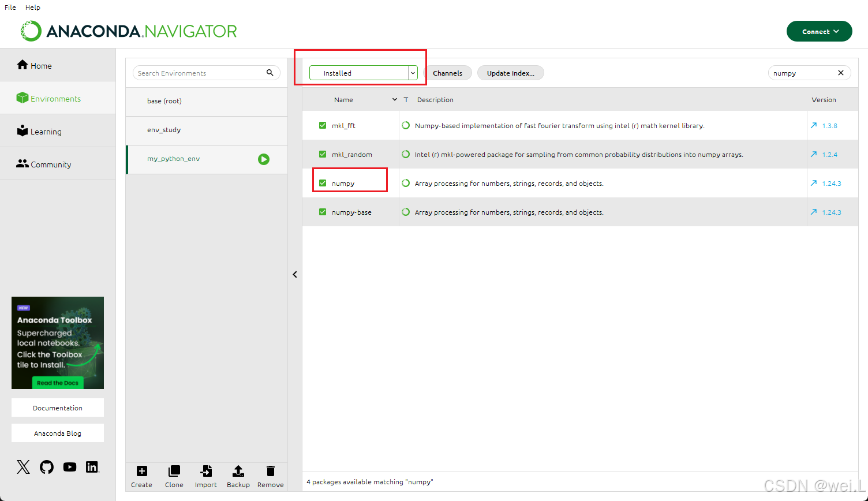
Task: Open the Anaconda Blog link
Action: 58,433
